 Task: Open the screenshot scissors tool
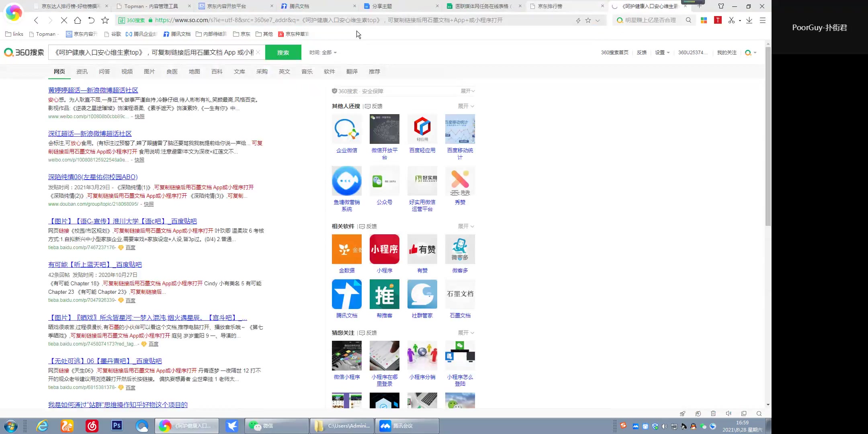(x=731, y=20)
